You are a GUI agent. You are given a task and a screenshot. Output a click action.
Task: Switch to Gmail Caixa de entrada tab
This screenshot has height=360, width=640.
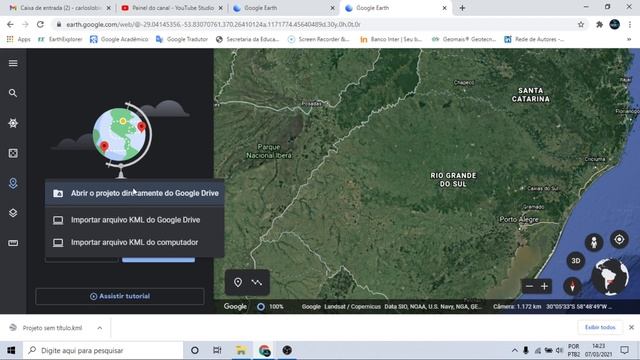pos(60,8)
